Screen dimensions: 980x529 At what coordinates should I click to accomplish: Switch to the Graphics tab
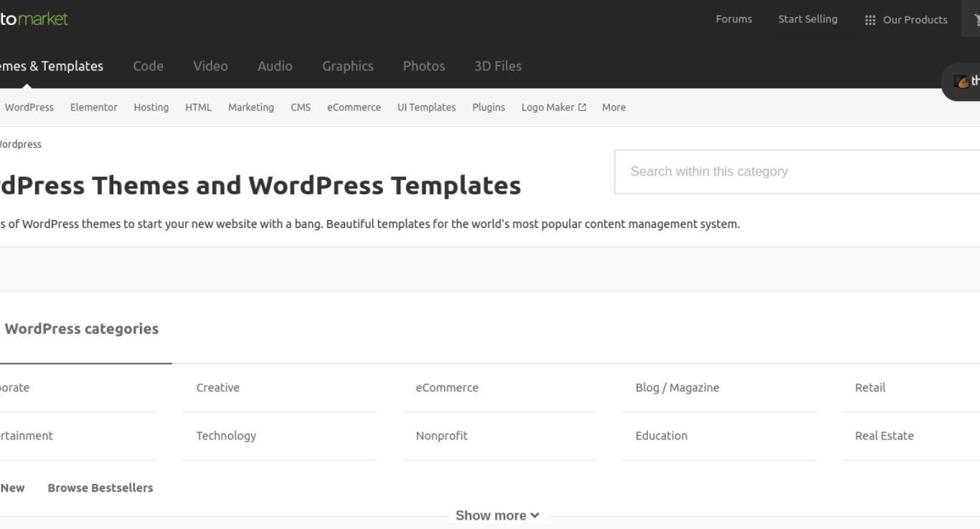click(x=348, y=66)
